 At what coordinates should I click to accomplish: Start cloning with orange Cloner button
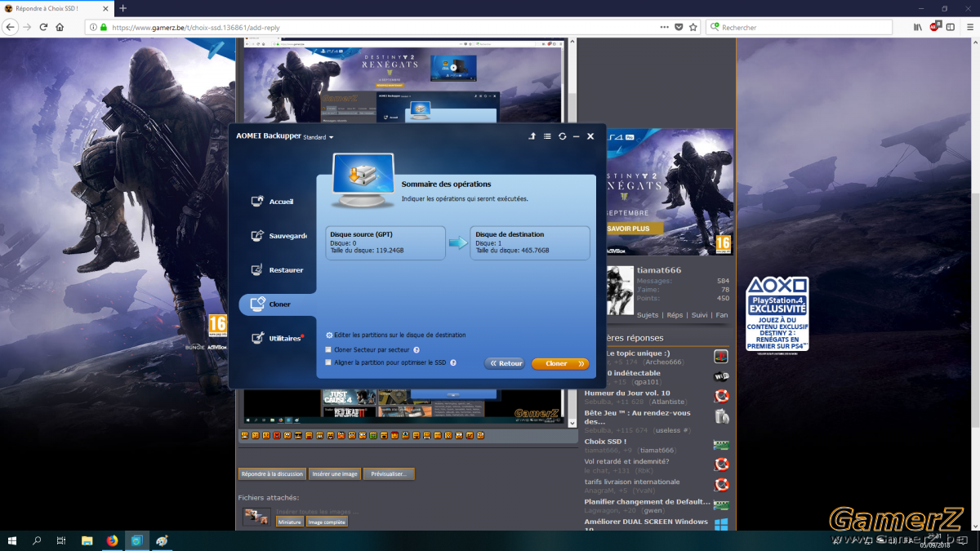[560, 363]
